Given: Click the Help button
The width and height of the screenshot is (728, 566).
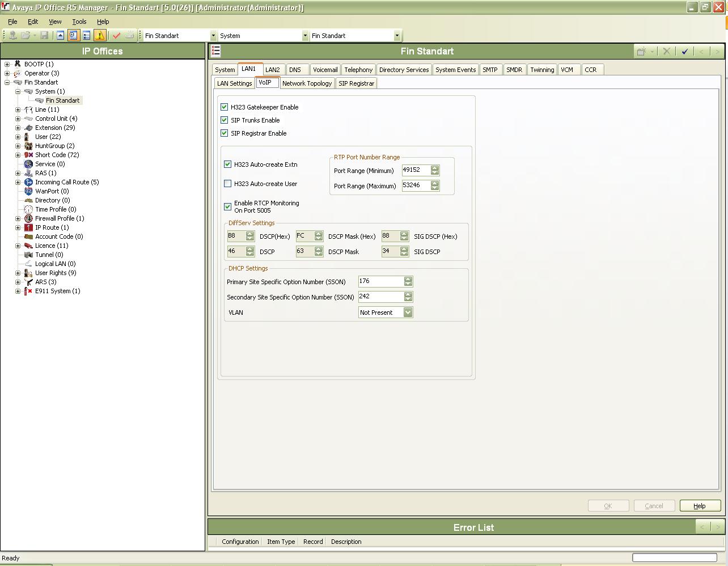Looking at the screenshot, I should tap(700, 505).
